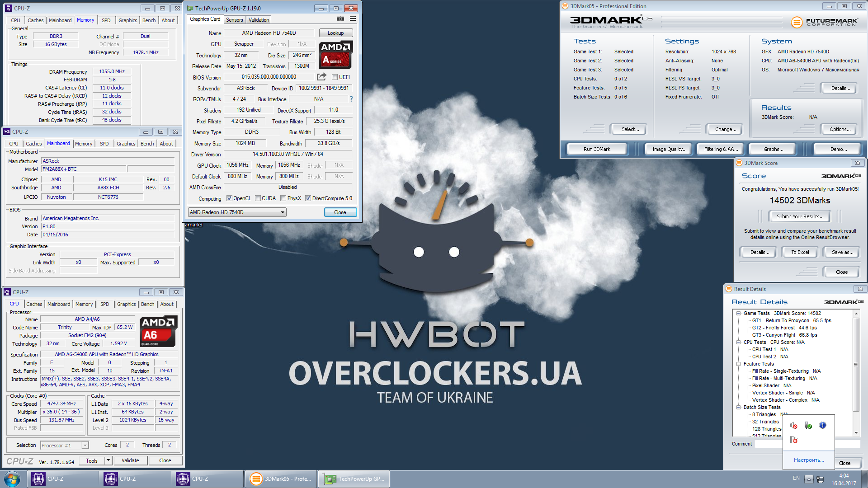Click Run 3DMark button
868x488 pixels.
596,149
